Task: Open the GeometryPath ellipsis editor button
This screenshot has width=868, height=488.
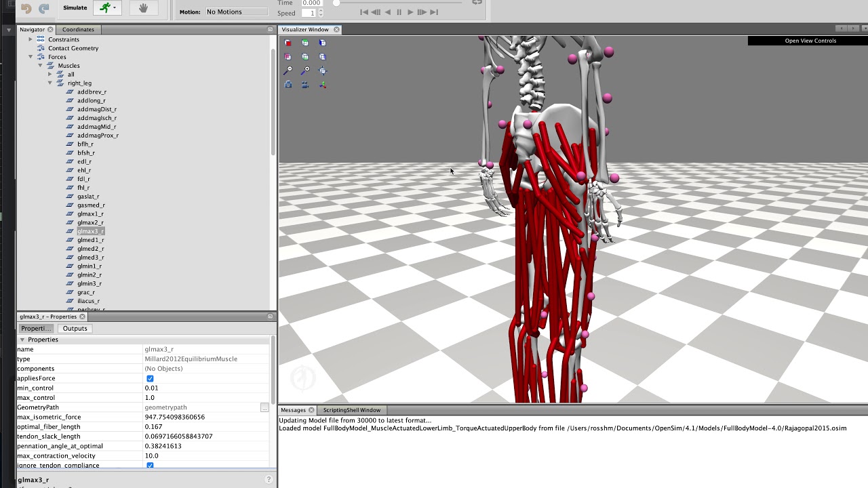Action: point(264,407)
